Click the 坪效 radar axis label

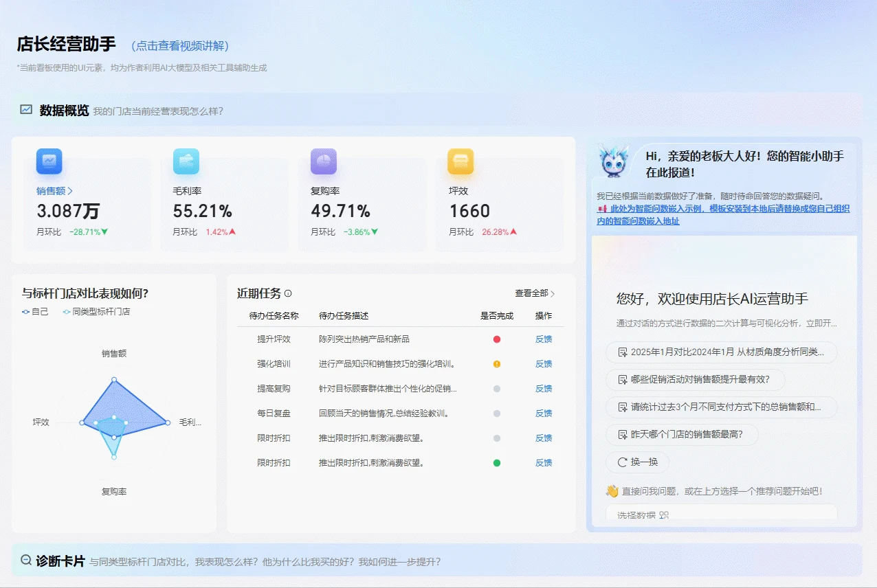click(41, 422)
